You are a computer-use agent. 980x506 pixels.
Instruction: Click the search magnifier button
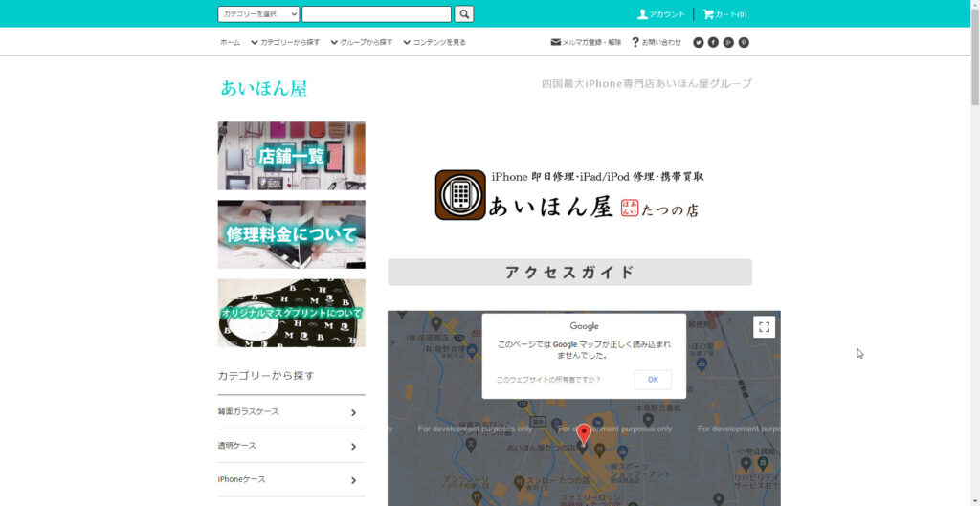(464, 13)
